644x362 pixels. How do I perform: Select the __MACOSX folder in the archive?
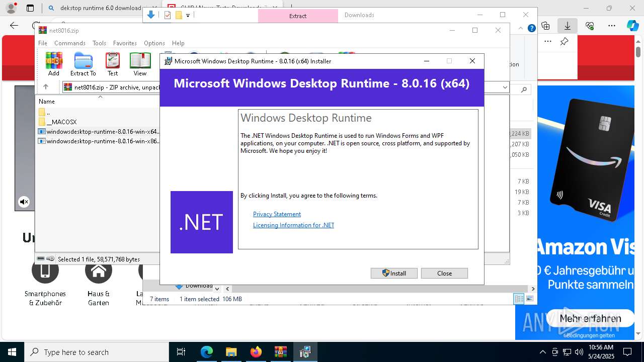coord(57,122)
